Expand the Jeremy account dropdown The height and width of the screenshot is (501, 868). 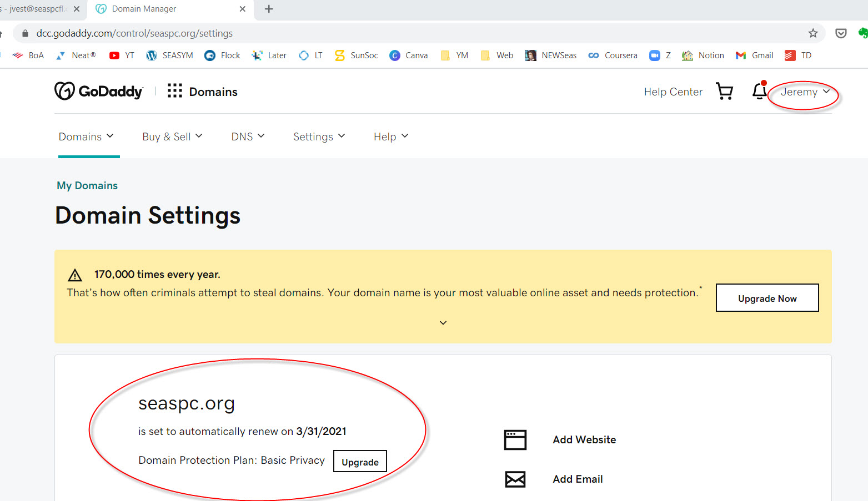tap(804, 92)
